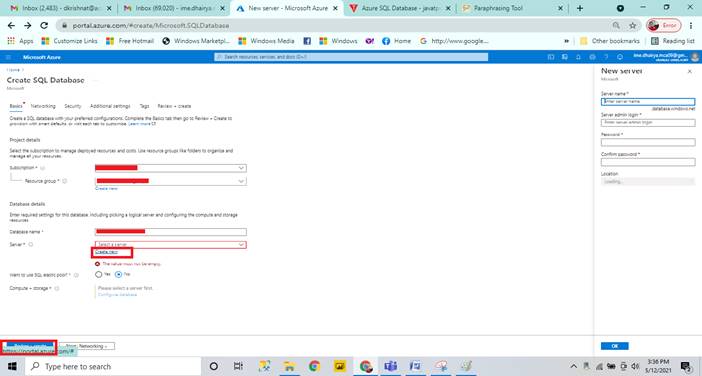This screenshot has width=702, height=376.
Task: Open Chrome three-dot menu
Action: tap(691, 26)
